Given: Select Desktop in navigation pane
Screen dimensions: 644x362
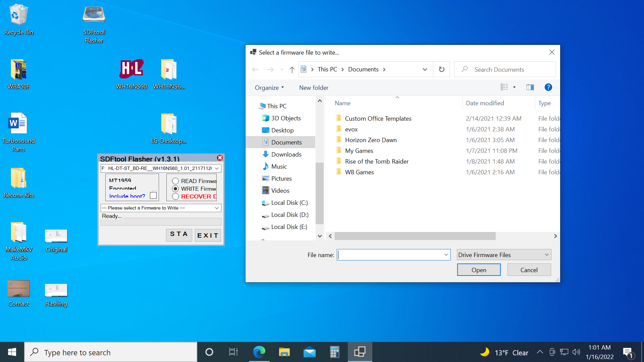Looking at the screenshot, I should [x=282, y=130].
